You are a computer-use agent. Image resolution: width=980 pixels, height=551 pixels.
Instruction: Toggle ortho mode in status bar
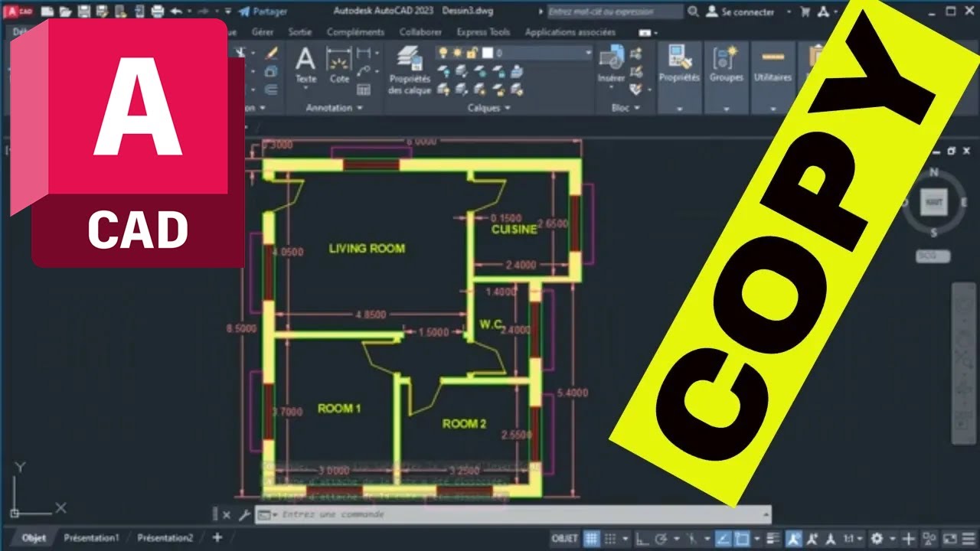pos(642,539)
